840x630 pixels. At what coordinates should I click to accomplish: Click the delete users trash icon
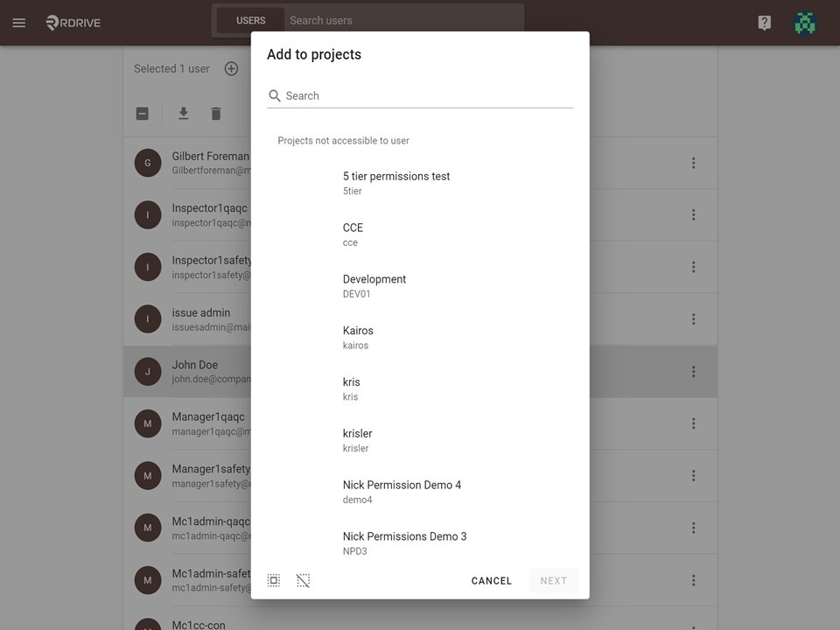coord(216,114)
